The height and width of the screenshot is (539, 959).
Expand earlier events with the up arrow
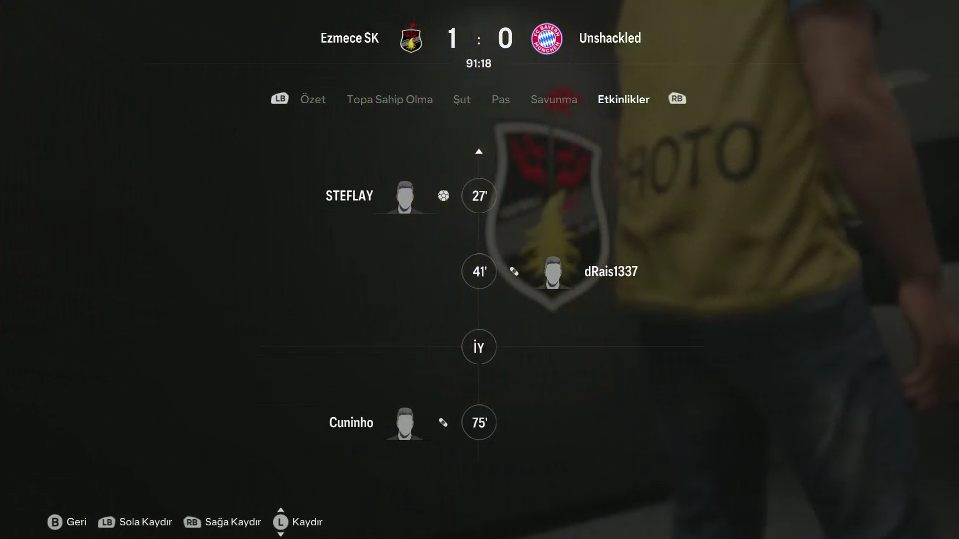coord(479,151)
